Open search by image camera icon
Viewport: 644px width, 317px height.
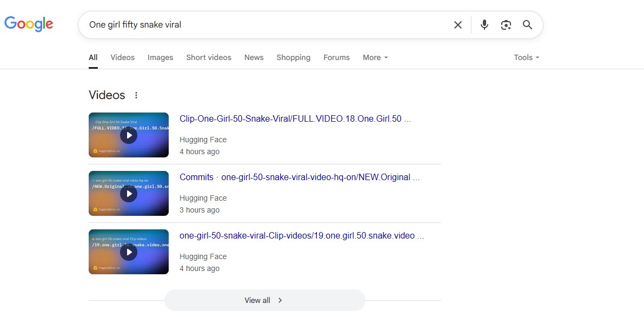[506, 25]
